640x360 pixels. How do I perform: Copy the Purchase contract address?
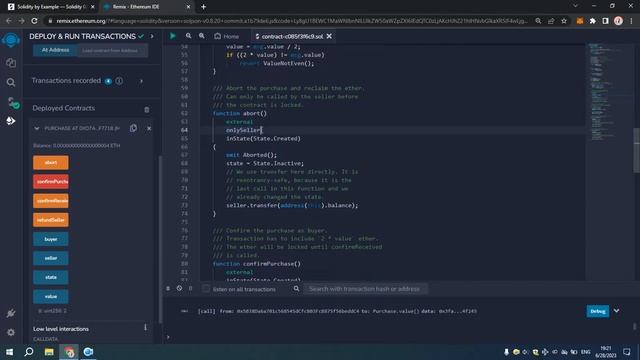click(133, 128)
